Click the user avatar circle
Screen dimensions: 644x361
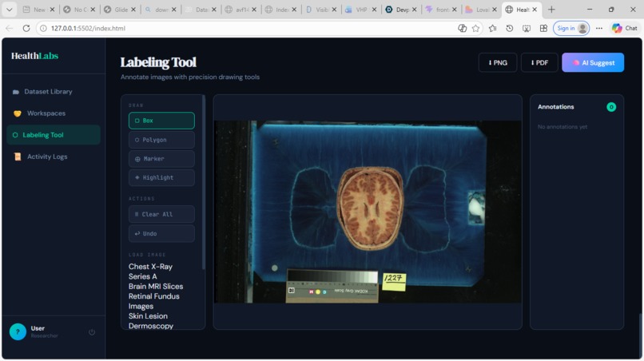pyautogui.click(x=18, y=331)
